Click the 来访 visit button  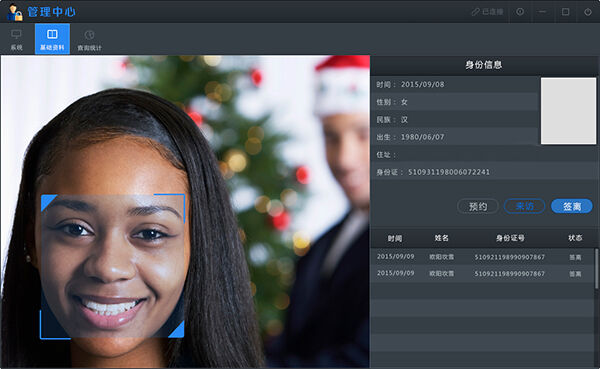coord(525,207)
